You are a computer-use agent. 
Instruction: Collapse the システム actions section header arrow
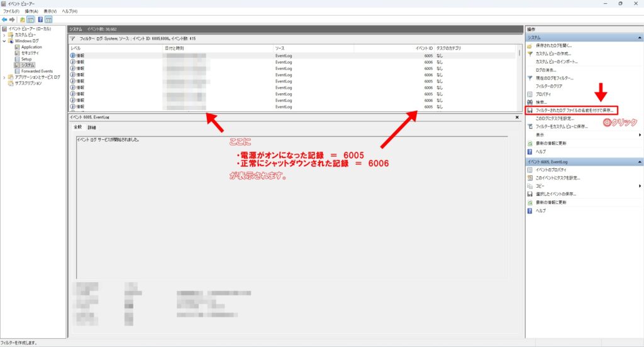click(640, 37)
